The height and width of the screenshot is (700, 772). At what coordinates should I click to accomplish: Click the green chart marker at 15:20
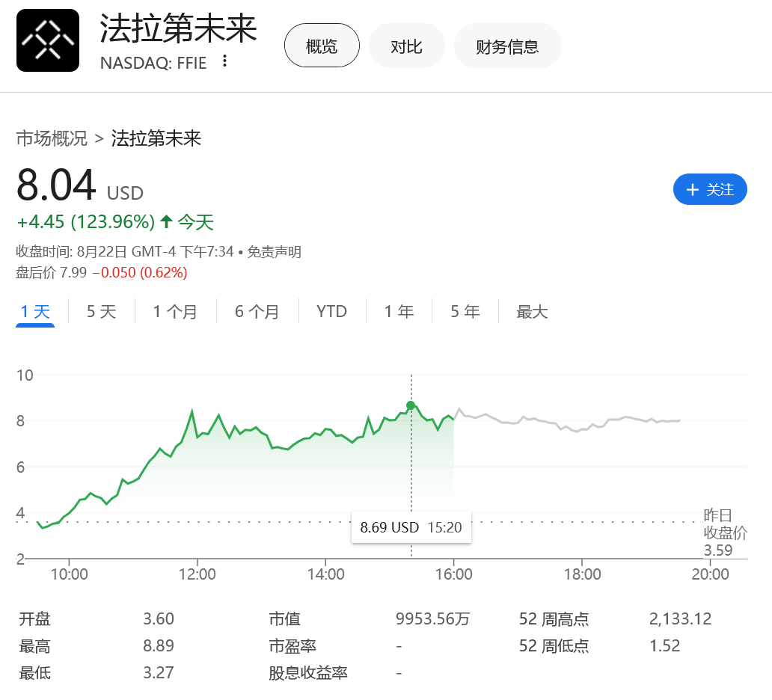411,405
